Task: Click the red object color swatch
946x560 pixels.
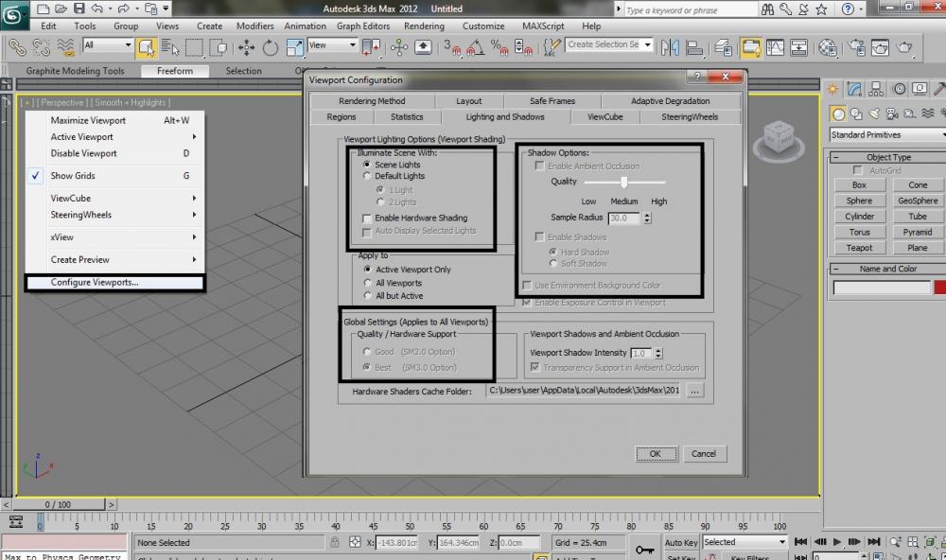Action: coord(939,288)
